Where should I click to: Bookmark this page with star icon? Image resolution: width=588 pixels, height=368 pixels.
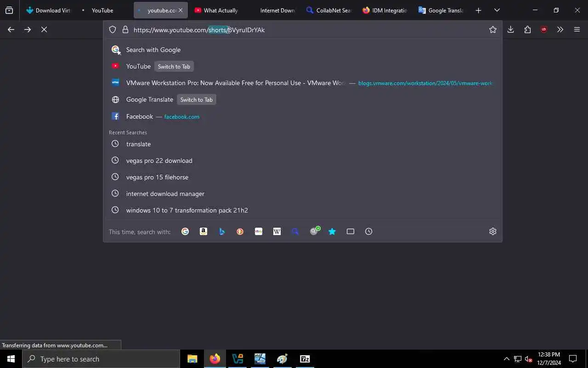click(x=493, y=30)
